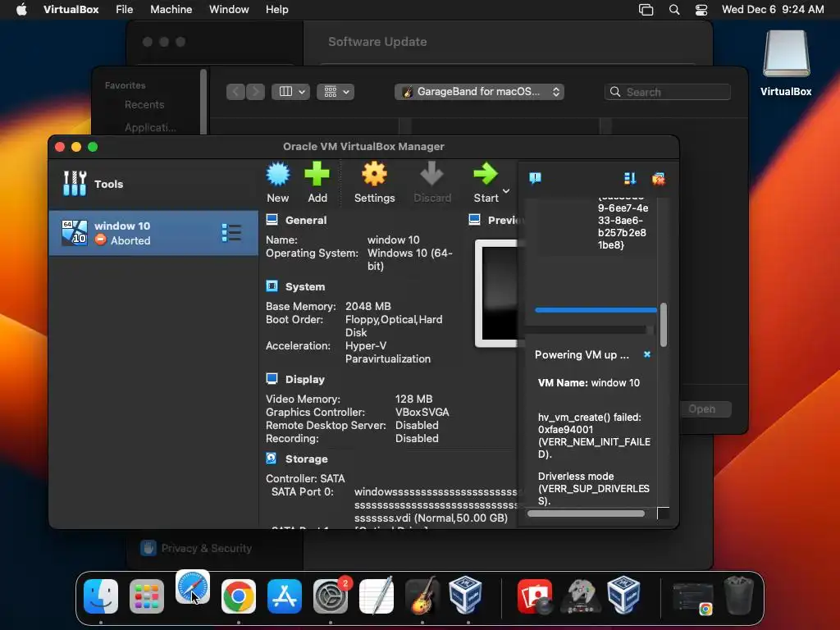Click the System section header
Viewport: 840px width, 630px height.
point(305,286)
